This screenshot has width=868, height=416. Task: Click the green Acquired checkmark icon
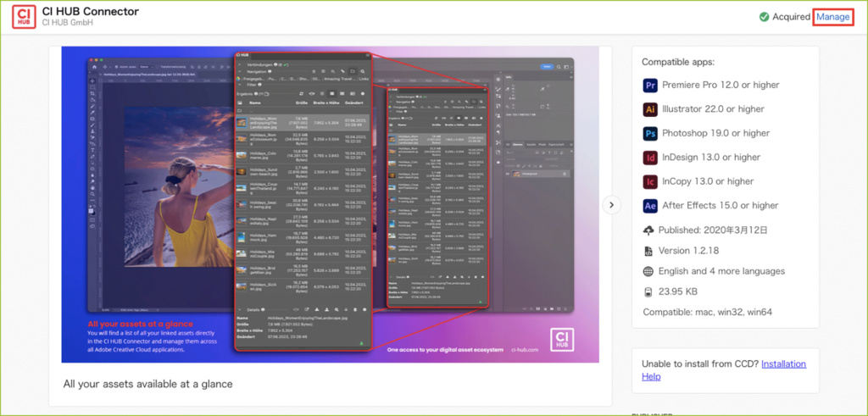coord(764,17)
